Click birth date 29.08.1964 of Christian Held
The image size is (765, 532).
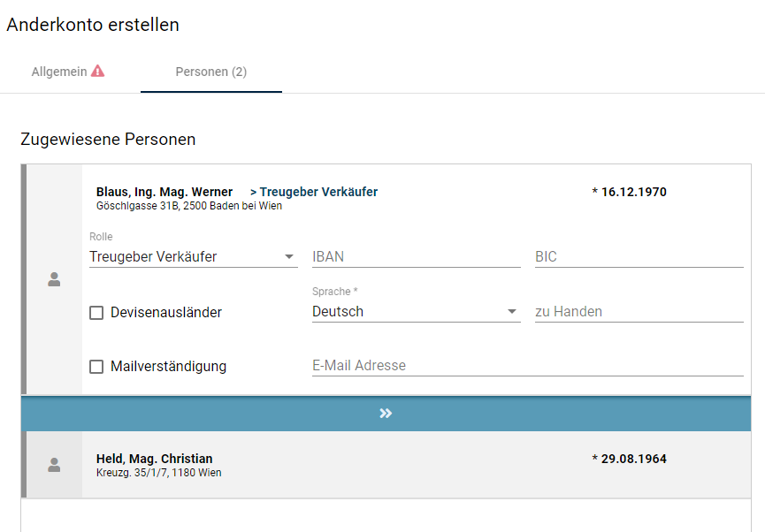[629, 459]
